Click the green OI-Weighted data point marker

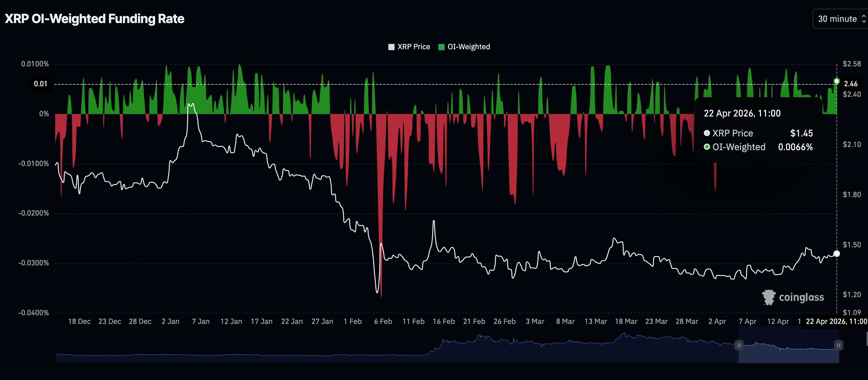(x=836, y=81)
